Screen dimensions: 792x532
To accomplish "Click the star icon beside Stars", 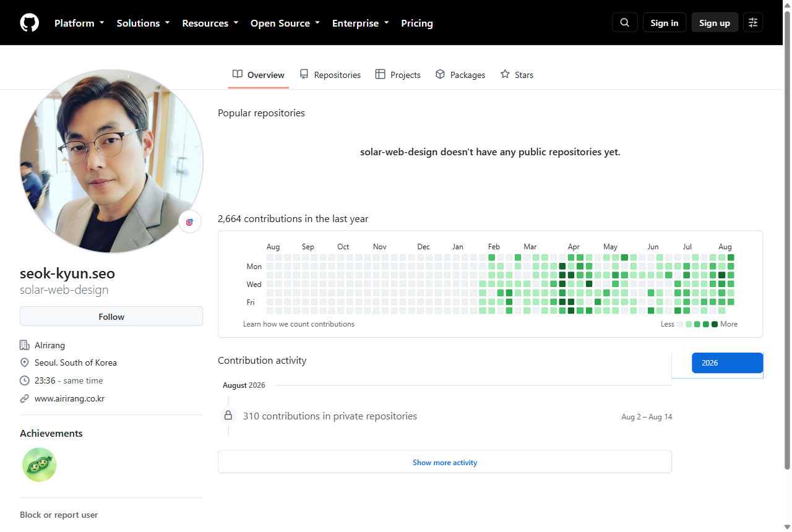I will click(x=505, y=74).
